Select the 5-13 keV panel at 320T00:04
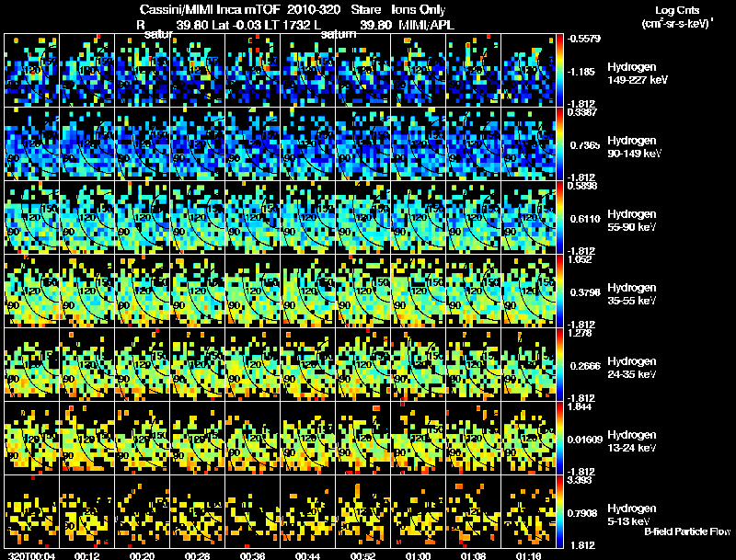Image resolution: width=736 pixels, height=560 pixels. (32, 511)
